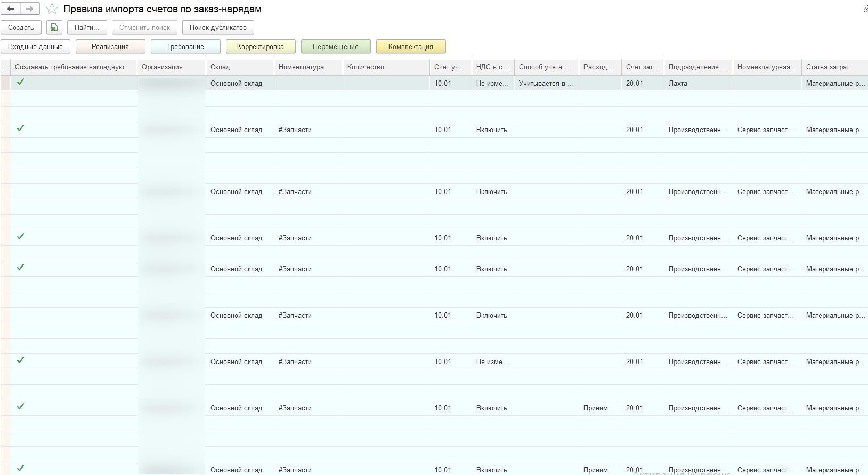Toggle checkmark in #Запчасти row with 'Не изме…'

(x=21, y=360)
